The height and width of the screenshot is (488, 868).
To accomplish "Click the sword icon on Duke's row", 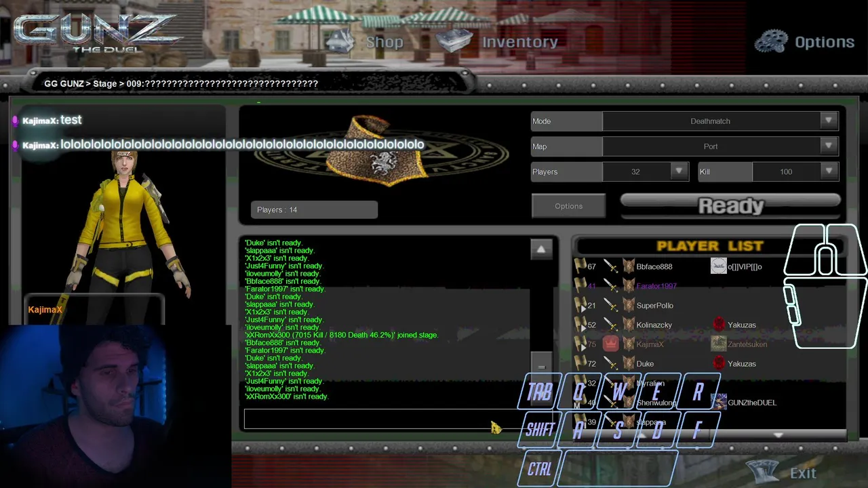I will pos(611,364).
